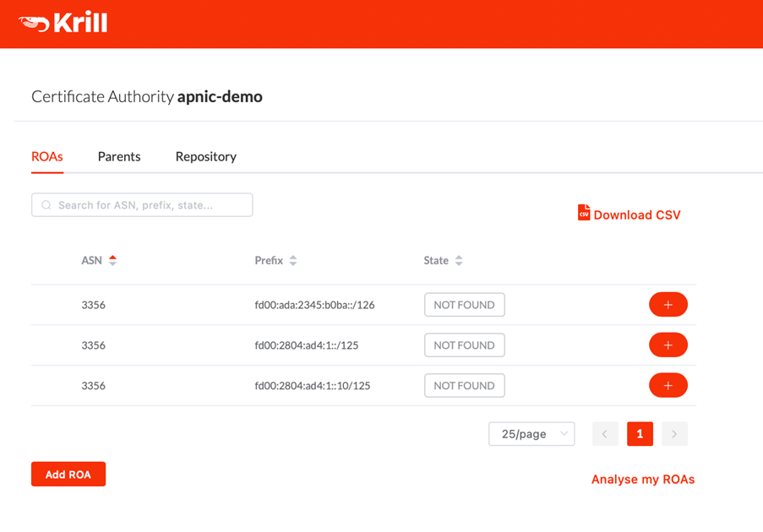Open the 25/page dropdown
This screenshot has height=532, width=763.
531,434
